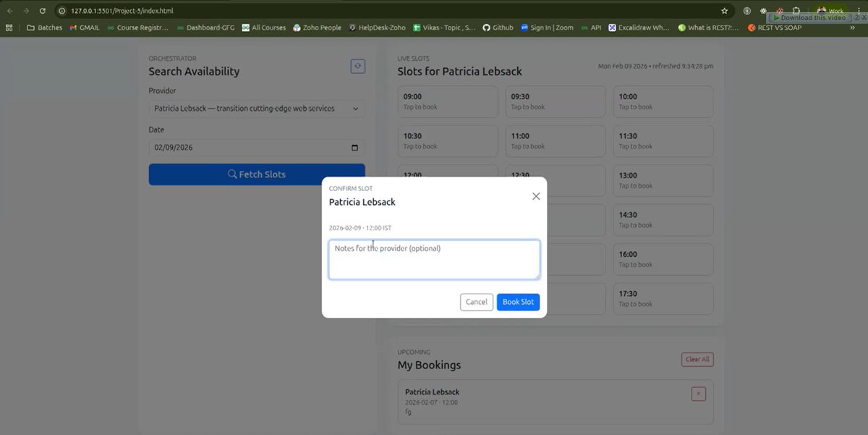This screenshot has height=435, width=868.
Task: Click the Fetch Slots button
Action: click(257, 174)
